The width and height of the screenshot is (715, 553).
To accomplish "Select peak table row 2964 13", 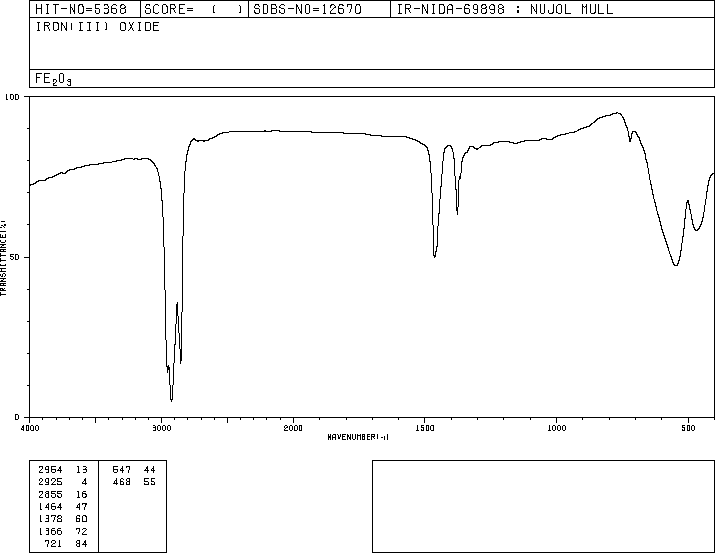I will [x=63, y=470].
